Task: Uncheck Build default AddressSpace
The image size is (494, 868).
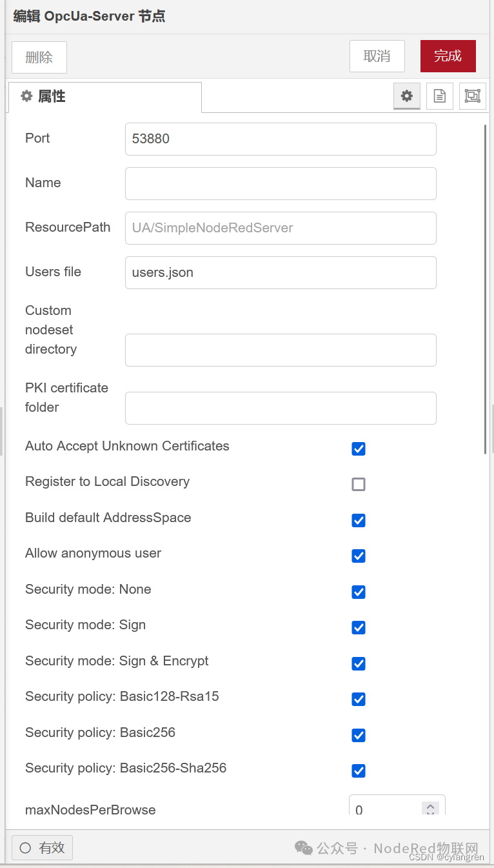Action: (x=359, y=520)
